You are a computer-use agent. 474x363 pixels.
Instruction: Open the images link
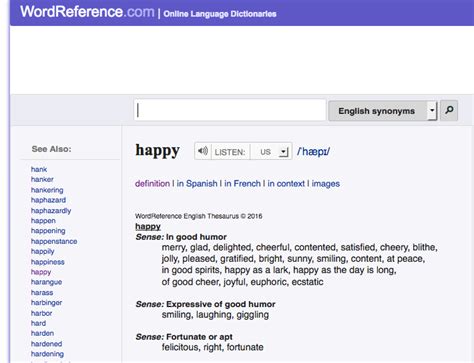[x=326, y=184]
